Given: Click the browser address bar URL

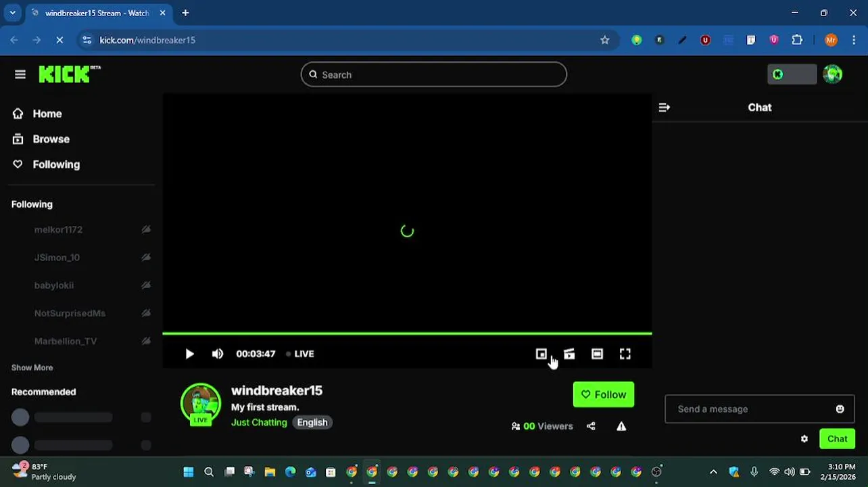Looking at the screenshot, I should tap(147, 40).
